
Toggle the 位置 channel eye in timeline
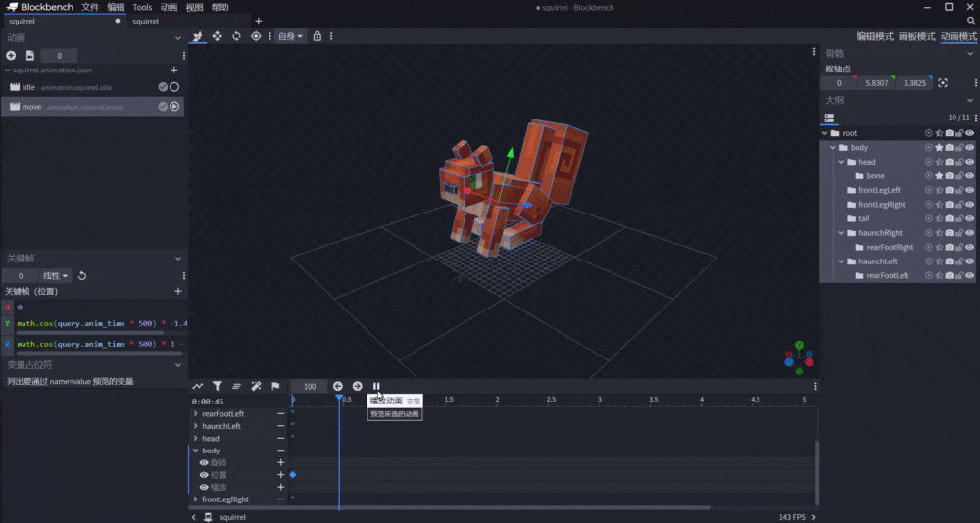click(204, 475)
